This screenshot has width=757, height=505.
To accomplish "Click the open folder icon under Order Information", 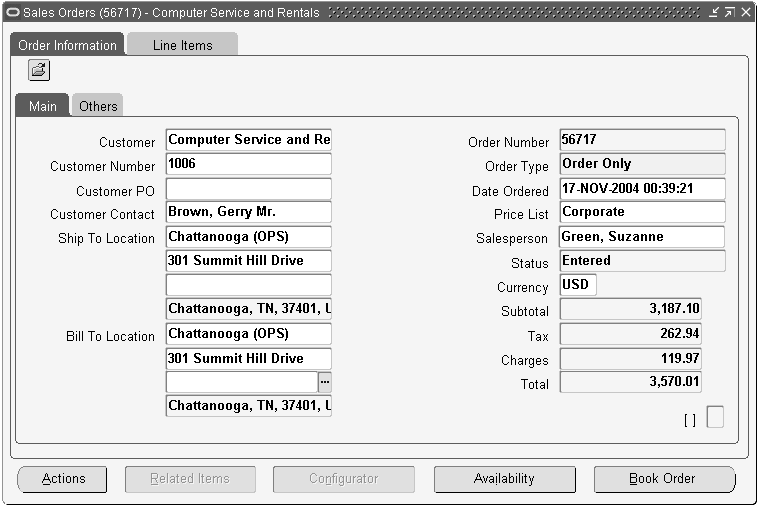I will [39, 70].
